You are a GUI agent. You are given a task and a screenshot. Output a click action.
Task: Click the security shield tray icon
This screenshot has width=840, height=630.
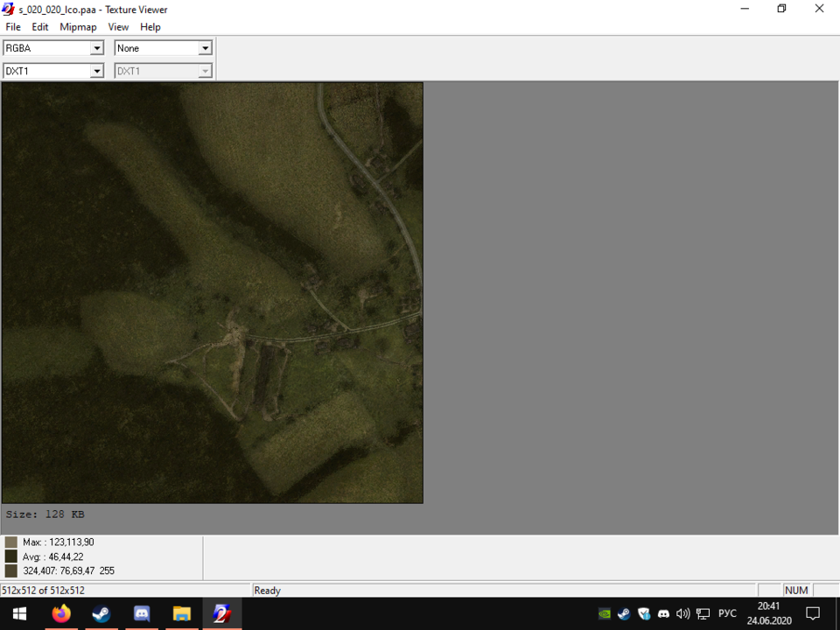click(644, 613)
